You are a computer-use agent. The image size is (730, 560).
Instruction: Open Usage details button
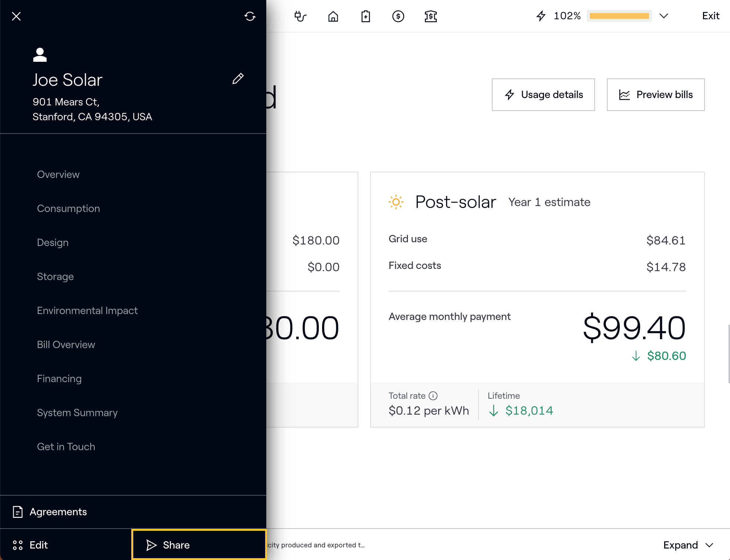[x=543, y=95]
